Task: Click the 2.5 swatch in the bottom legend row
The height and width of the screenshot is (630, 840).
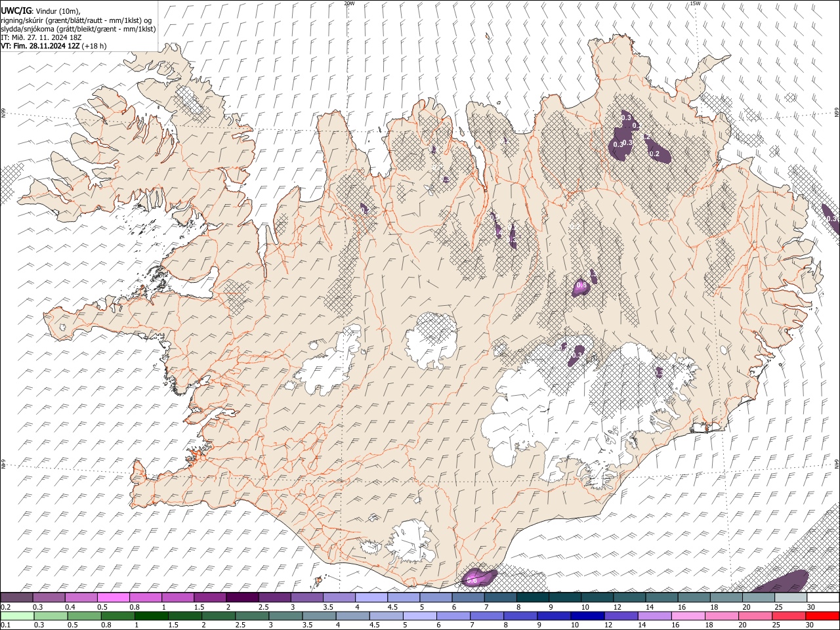Action: coord(252,616)
